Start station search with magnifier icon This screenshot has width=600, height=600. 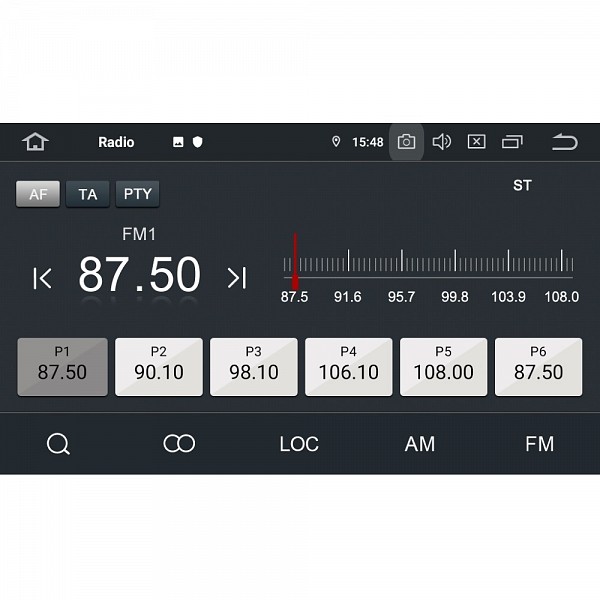pos(59,444)
